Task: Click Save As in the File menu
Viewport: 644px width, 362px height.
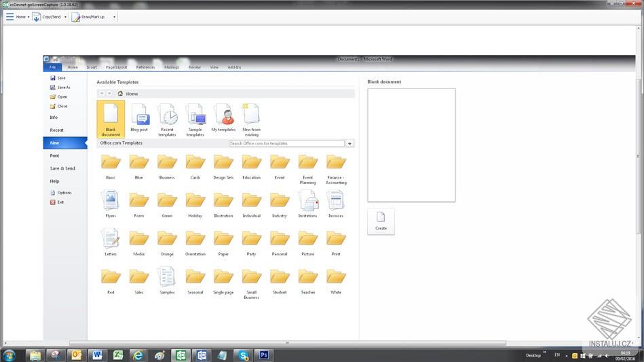Action: [x=60, y=87]
